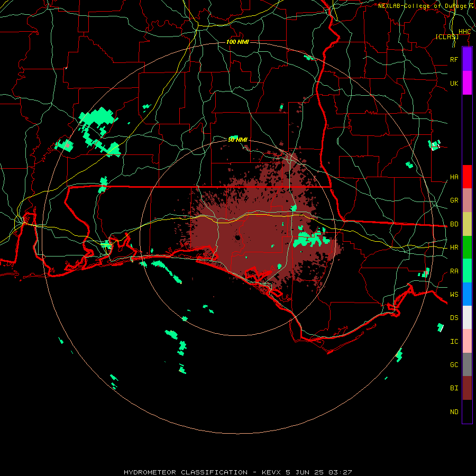476x476 pixels.
Task: Select the GC gray legend swatch
Action: point(467,364)
